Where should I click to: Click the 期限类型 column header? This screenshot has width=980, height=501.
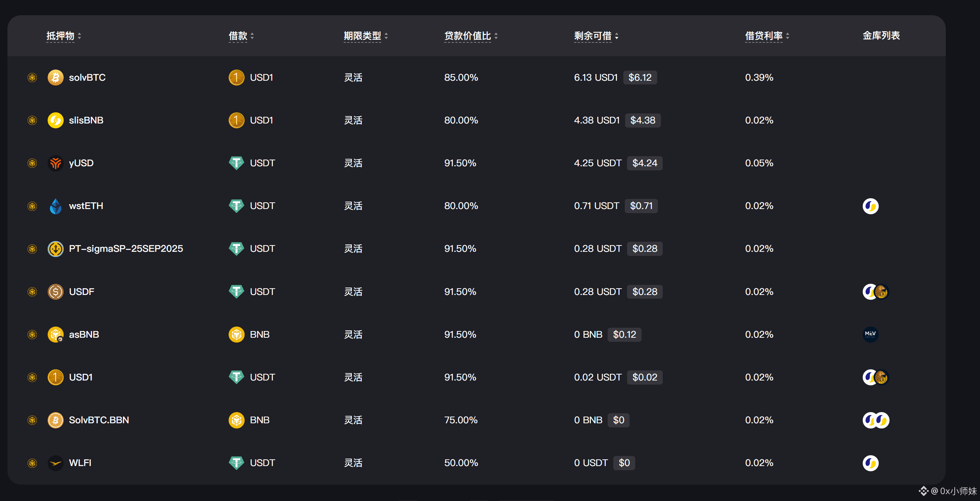pyautogui.click(x=362, y=36)
